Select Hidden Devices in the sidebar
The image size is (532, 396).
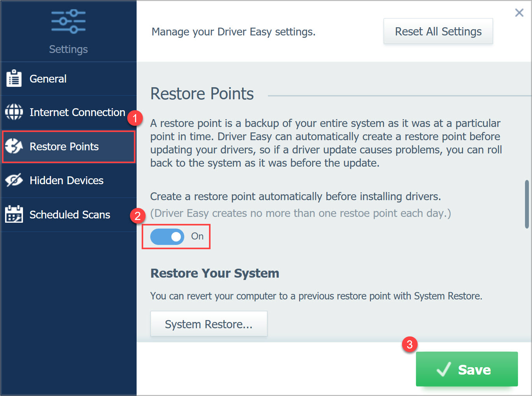(x=67, y=180)
